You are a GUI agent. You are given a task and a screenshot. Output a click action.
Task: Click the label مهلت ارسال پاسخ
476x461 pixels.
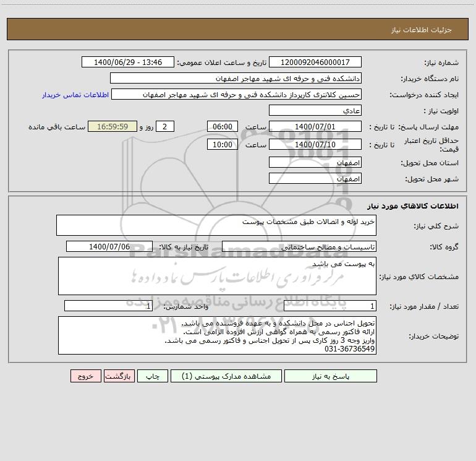(x=428, y=127)
